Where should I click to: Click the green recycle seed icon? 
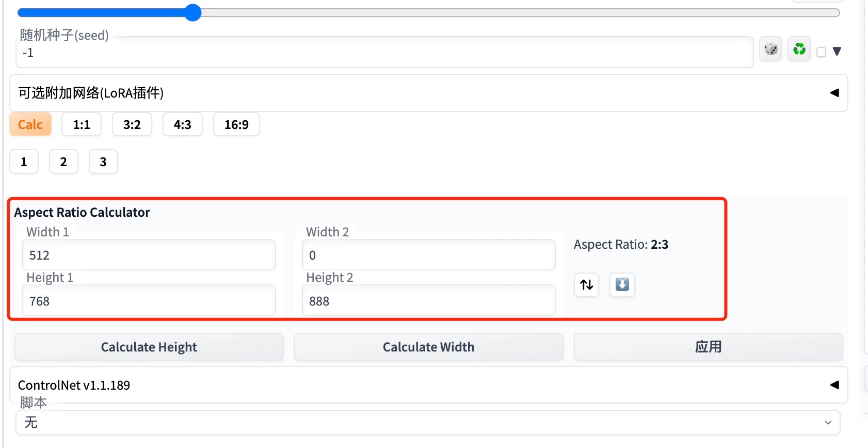799,50
